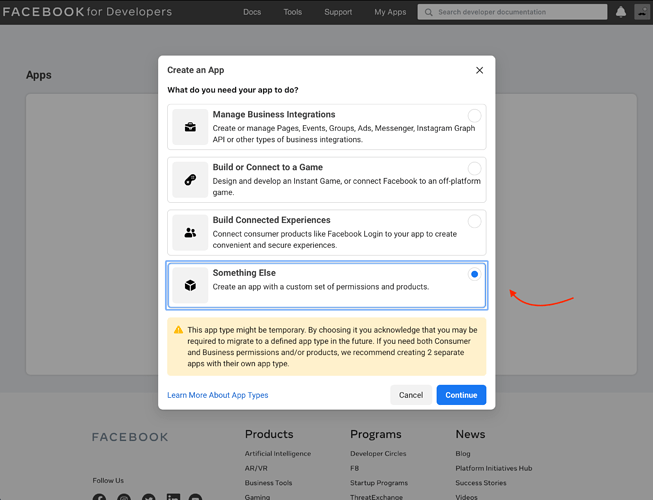Open the F8 footer link
Screen dimensions: 653x500
point(354,468)
